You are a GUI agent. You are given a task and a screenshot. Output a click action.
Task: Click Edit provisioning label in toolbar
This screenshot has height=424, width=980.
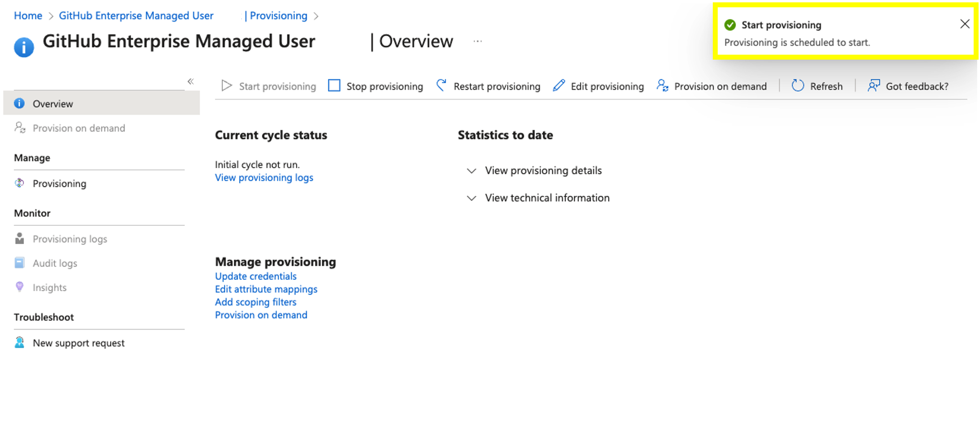(x=607, y=86)
